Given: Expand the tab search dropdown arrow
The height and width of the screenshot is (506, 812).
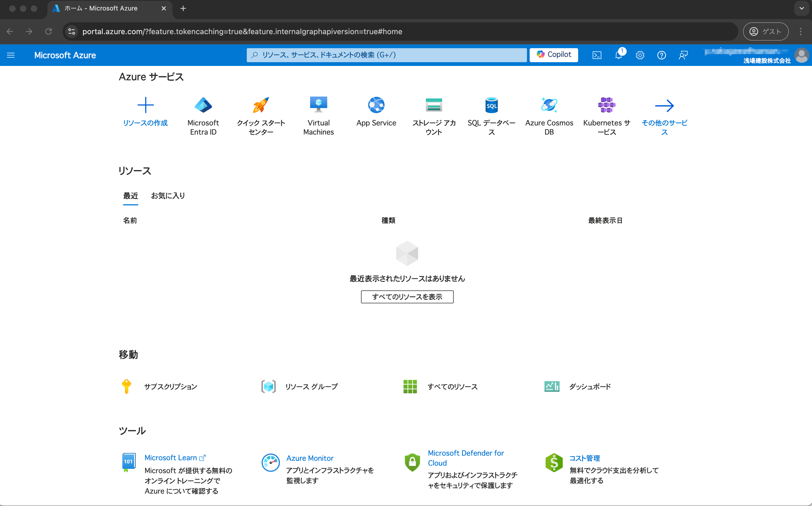Looking at the screenshot, I should pyautogui.click(x=801, y=8).
